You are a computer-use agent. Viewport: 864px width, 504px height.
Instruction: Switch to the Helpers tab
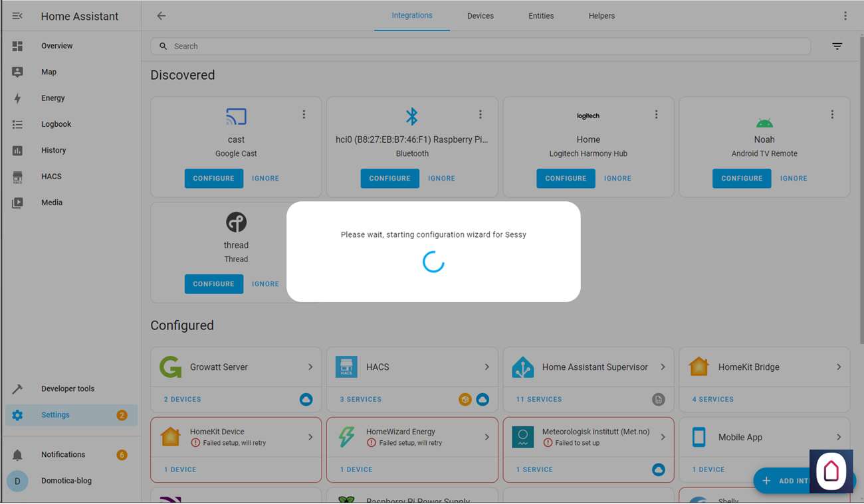[601, 16]
